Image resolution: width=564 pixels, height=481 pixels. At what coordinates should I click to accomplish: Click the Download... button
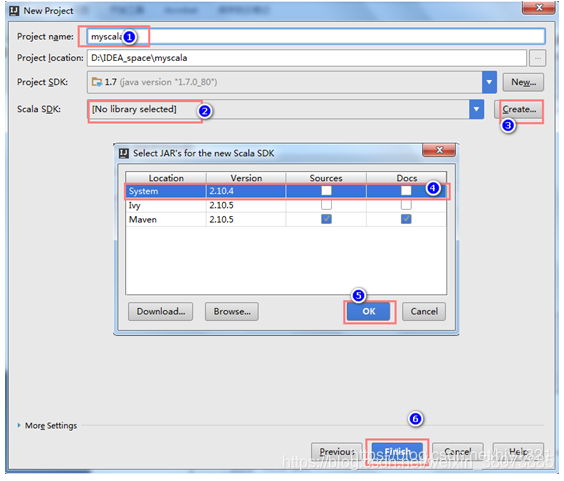click(x=160, y=311)
